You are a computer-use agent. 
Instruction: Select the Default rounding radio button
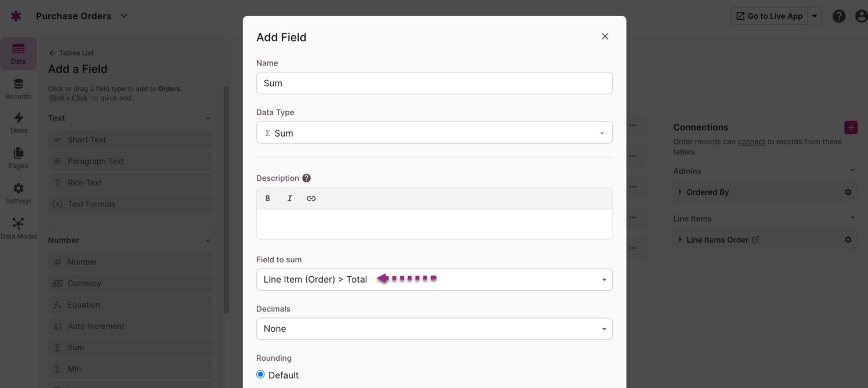click(260, 375)
